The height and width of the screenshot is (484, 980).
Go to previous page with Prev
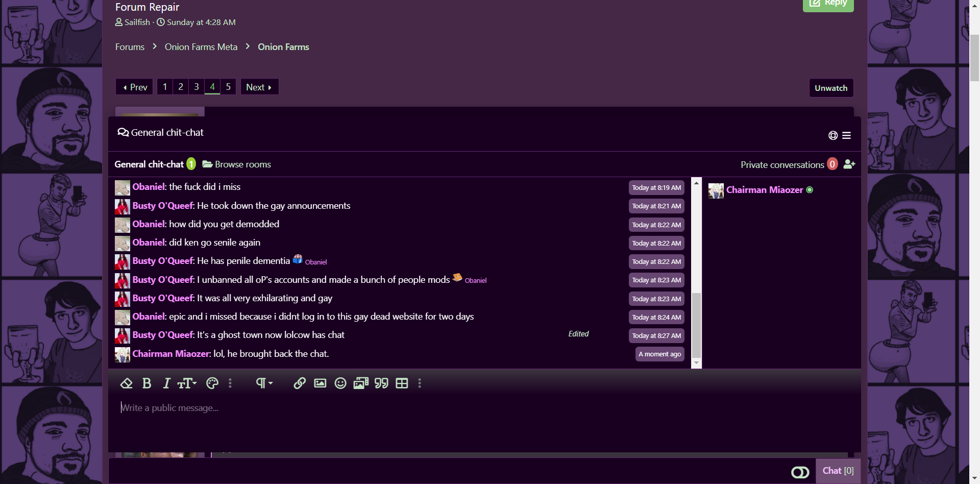tap(135, 87)
